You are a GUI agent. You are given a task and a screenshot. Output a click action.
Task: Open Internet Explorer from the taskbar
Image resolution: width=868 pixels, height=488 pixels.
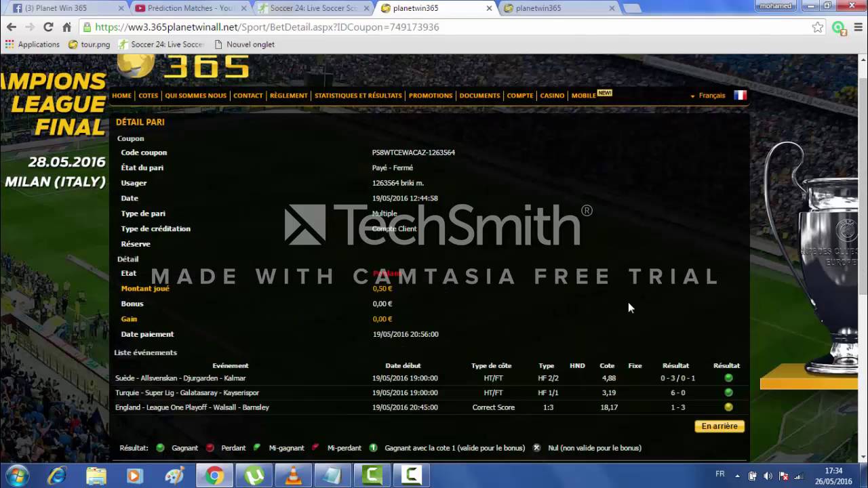click(57, 476)
